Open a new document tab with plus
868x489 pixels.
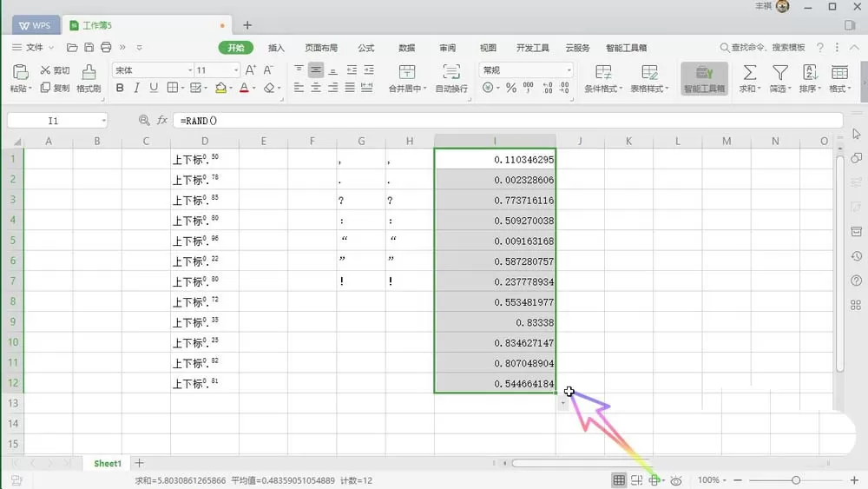[247, 25]
